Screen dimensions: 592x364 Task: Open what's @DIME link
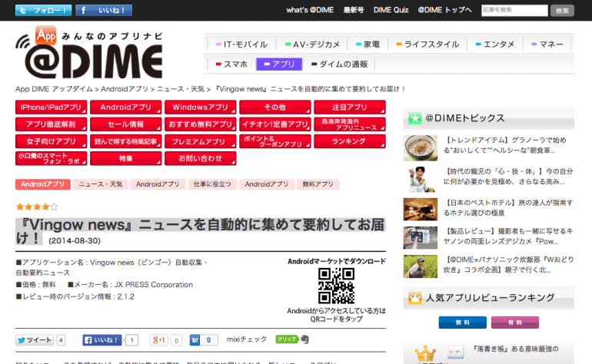tap(310, 10)
